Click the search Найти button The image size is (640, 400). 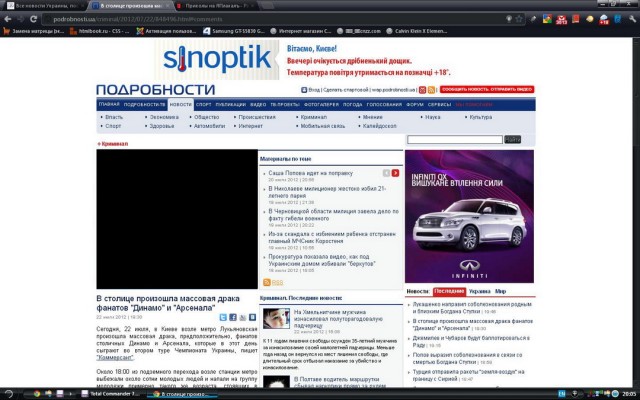coord(513,140)
